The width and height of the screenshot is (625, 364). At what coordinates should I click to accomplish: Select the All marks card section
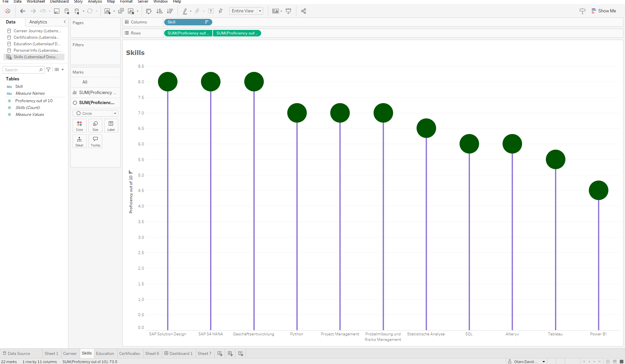pyautogui.click(x=95, y=82)
